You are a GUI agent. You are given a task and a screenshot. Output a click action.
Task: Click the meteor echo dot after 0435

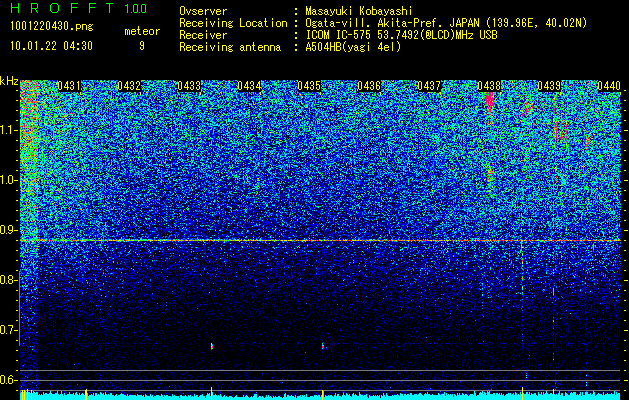click(323, 346)
